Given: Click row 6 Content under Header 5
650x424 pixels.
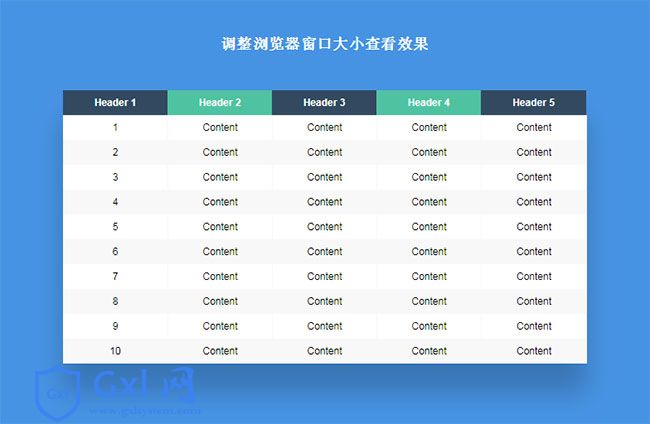Looking at the screenshot, I should 534,252.
